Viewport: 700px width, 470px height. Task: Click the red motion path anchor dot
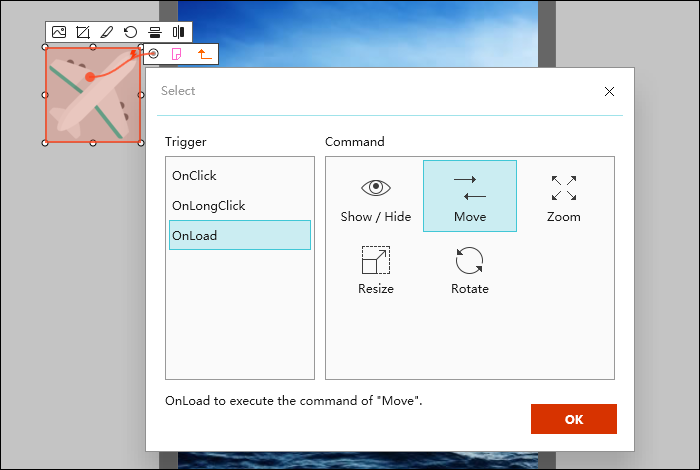click(90, 77)
